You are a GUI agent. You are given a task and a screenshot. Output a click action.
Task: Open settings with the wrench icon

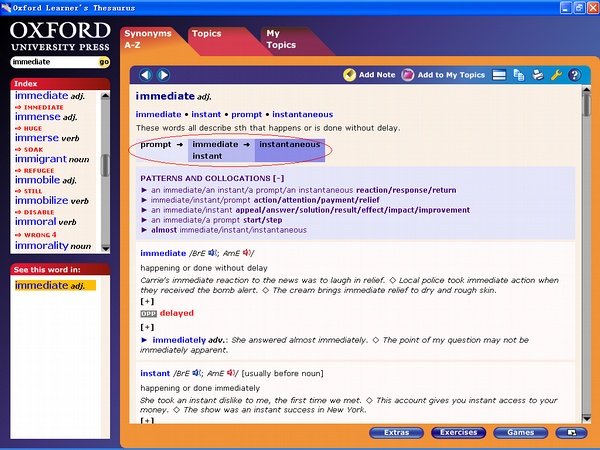click(556, 75)
